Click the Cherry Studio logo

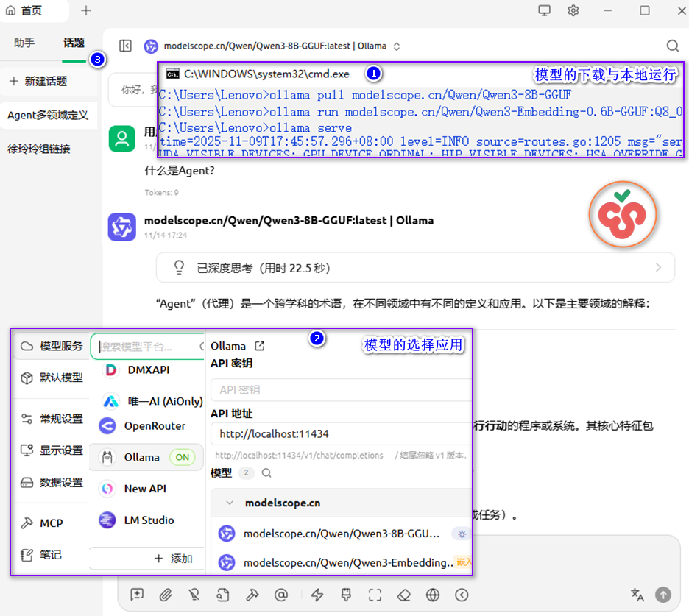623,215
